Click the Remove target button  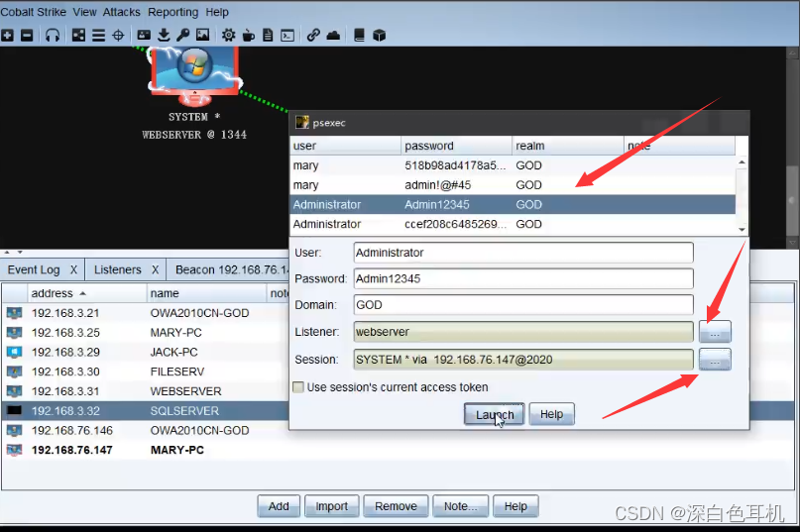click(396, 506)
